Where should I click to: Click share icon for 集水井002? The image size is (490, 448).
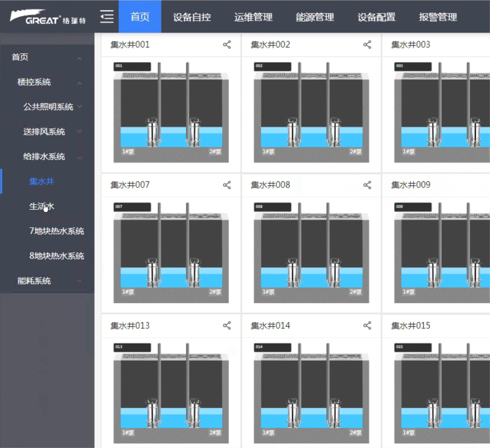367,44
